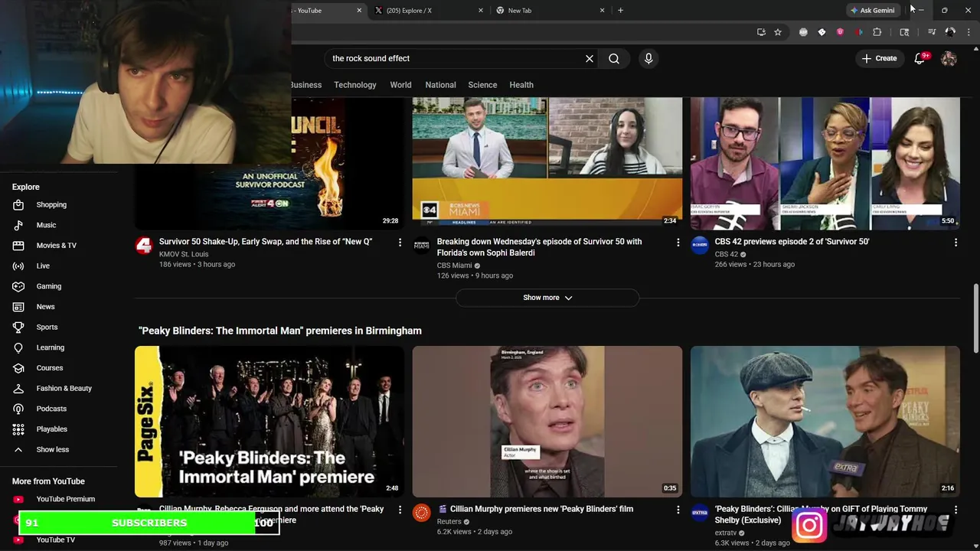Open the account avatar menu

[949, 58]
